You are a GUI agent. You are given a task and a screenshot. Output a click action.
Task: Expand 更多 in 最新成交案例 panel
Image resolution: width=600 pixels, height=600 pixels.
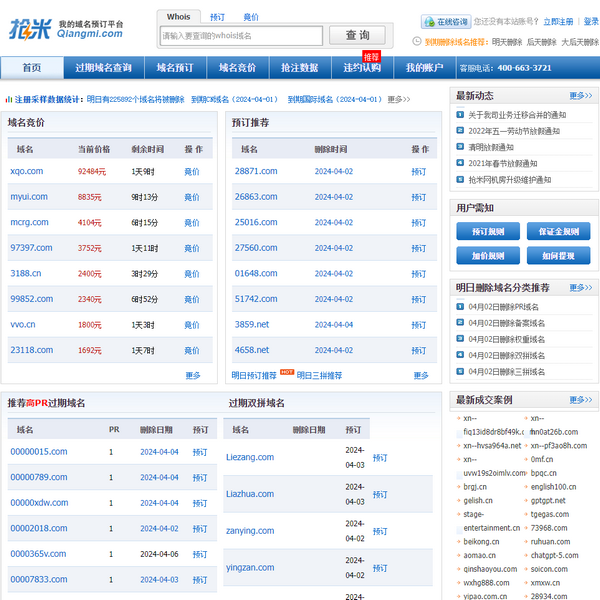(x=580, y=400)
